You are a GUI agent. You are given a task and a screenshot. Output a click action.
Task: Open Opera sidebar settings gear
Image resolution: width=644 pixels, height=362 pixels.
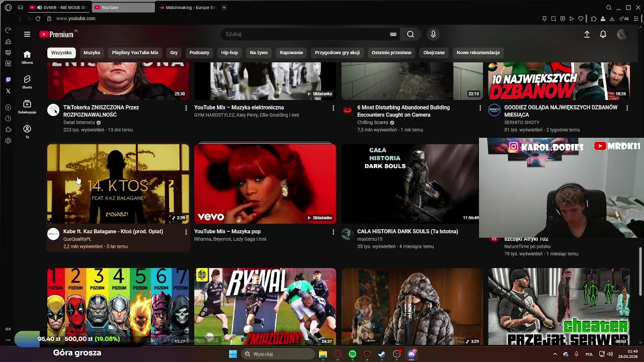8,141
